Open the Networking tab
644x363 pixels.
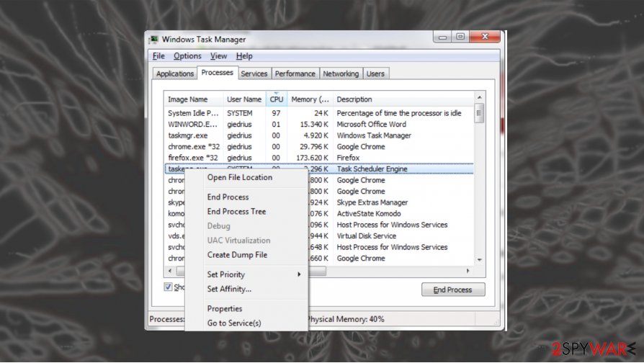[x=341, y=73]
